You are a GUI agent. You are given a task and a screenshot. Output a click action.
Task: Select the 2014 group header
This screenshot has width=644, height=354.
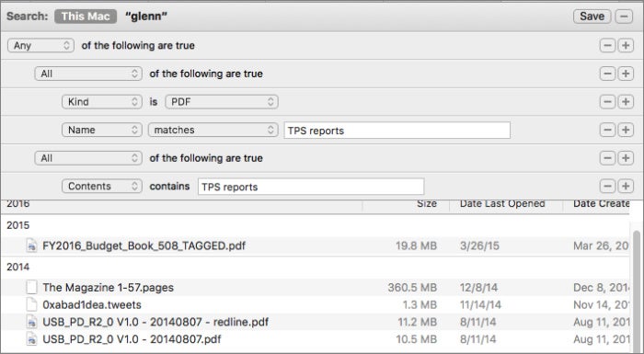pos(18,267)
